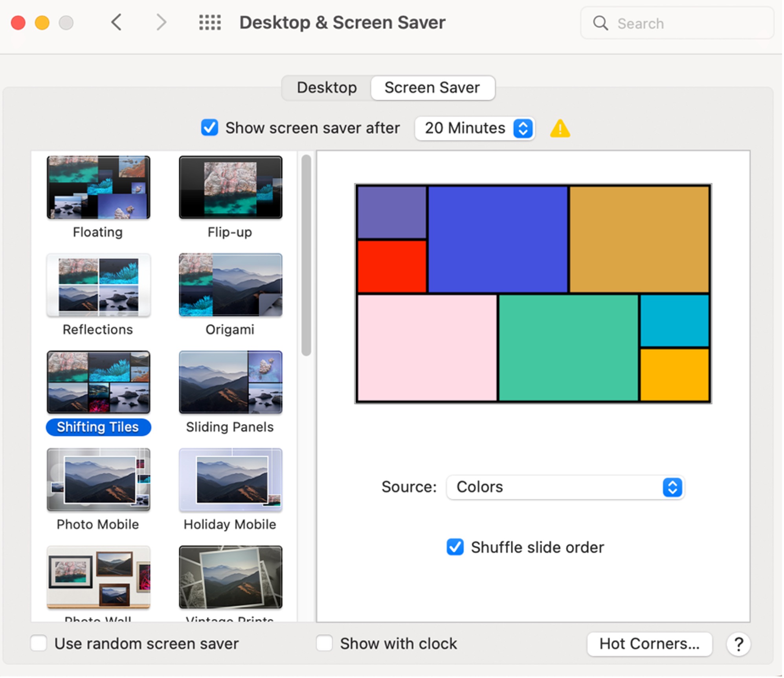The width and height of the screenshot is (784, 678).
Task: Select the Holiday Mobile screen saver
Action: (230, 480)
